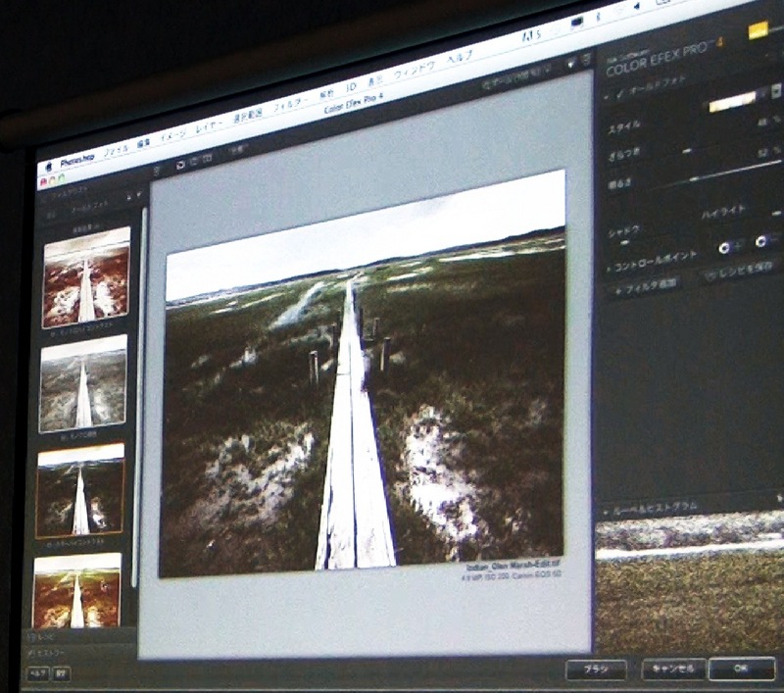This screenshot has width=784, height=693.
Task: Click the ヘルプ button at bottom left
Action: click(37, 673)
